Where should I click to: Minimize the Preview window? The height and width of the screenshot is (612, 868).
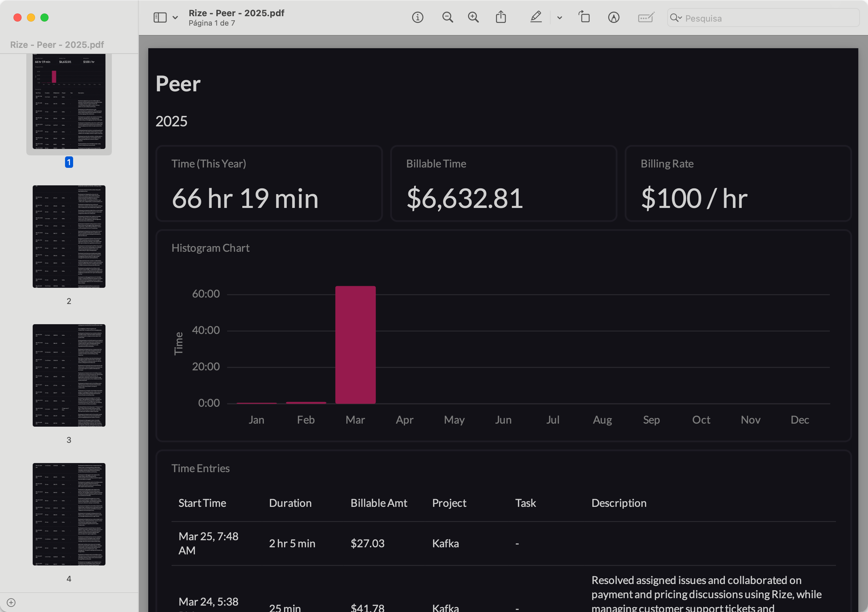tap(31, 18)
